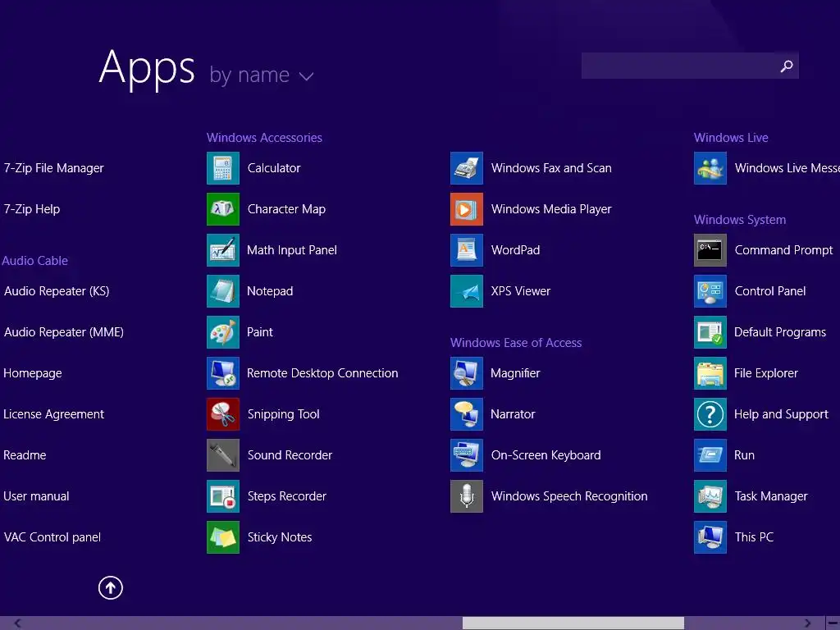Image resolution: width=840 pixels, height=630 pixels.
Task: Launch the Narrator icon
Action: point(467,414)
